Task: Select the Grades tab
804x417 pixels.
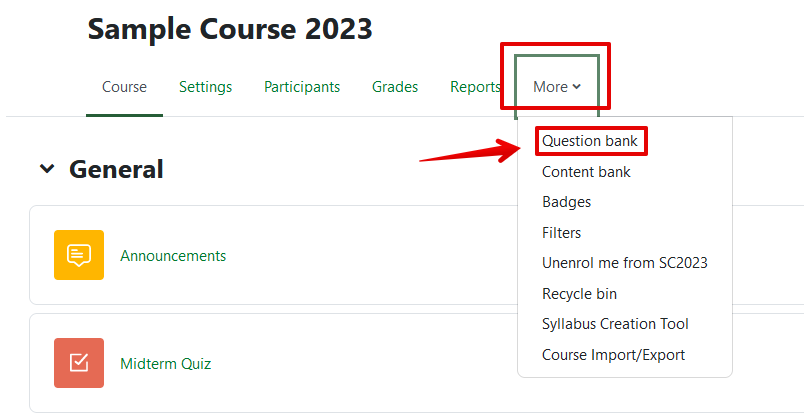Action: pos(395,87)
